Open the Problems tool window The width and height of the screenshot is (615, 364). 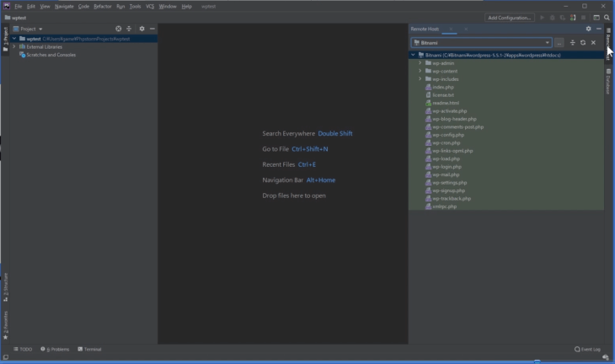(55, 349)
